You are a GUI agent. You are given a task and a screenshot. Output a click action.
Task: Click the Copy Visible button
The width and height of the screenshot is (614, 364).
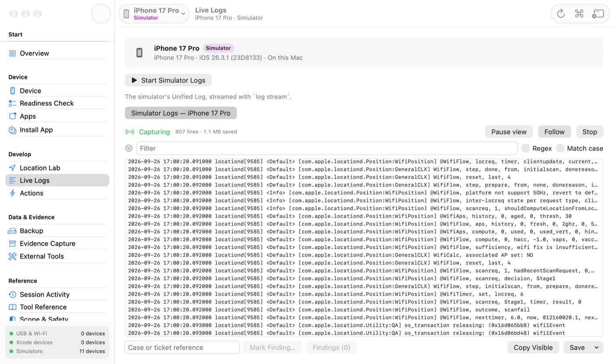(533, 347)
